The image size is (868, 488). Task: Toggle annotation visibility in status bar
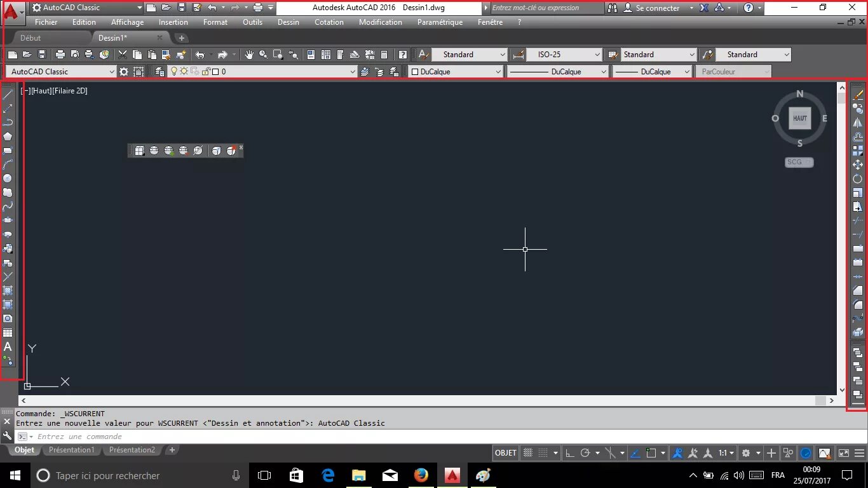[677, 453]
